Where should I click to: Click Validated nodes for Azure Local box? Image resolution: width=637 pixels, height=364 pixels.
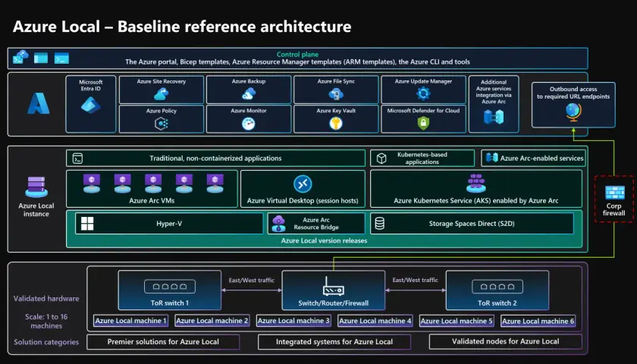coord(505,342)
